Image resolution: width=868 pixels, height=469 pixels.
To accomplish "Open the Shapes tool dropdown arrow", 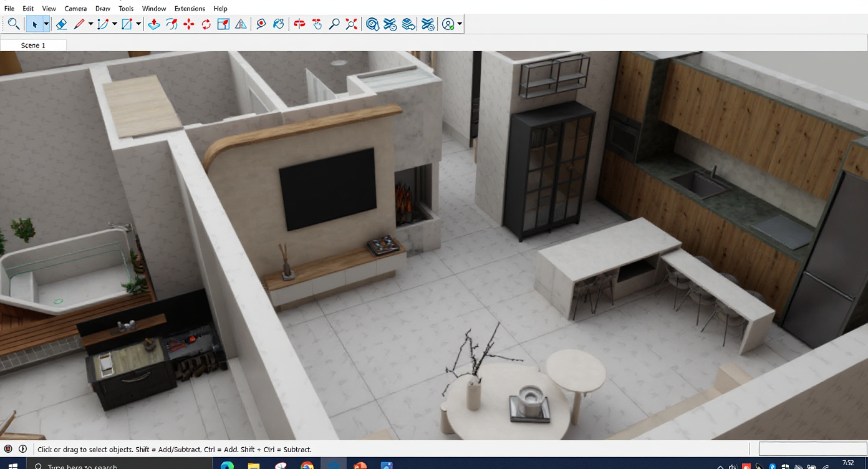I will pyautogui.click(x=138, y=24).
